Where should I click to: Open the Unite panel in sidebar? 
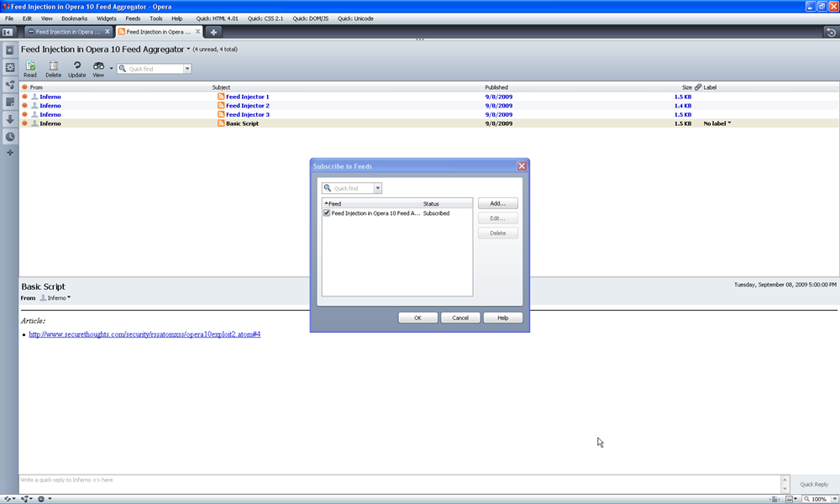(9, 85)
